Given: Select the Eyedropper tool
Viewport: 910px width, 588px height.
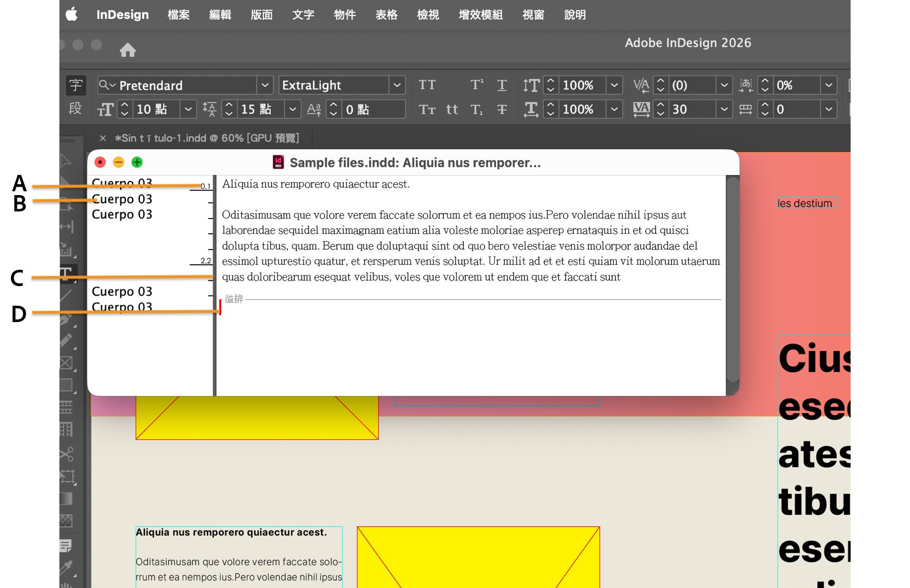Looking at the screenshot, I should [66, 568].
